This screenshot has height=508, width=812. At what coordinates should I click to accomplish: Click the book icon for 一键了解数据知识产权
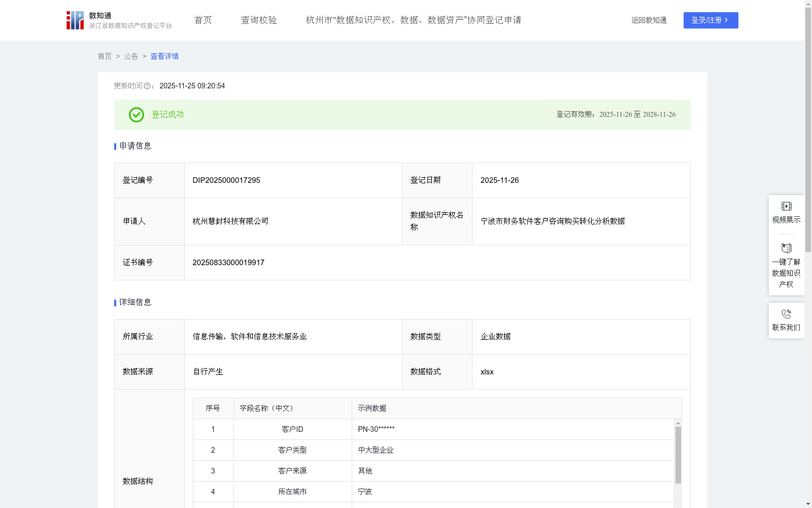pos(786,248)
